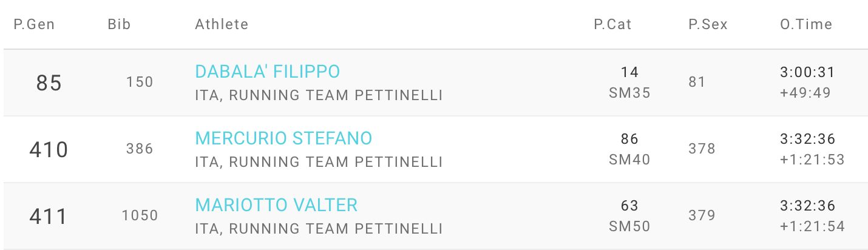Sort by the P.Gen column header

click(x=34, y=25)
